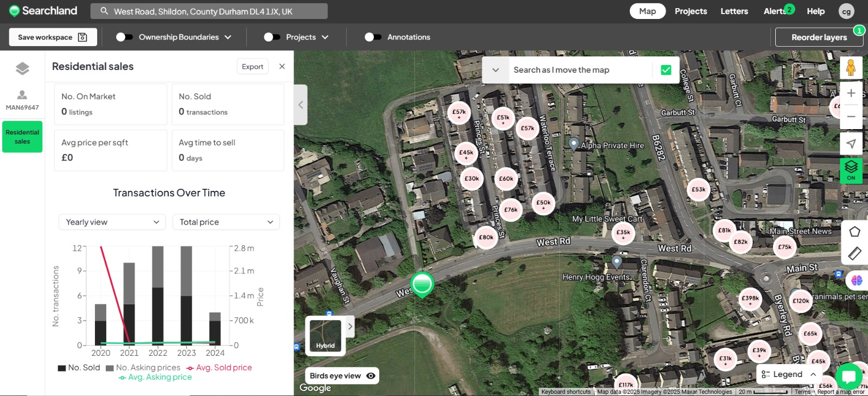
Task: Click the layers stack icon in left sidebar
Action: 22,68
